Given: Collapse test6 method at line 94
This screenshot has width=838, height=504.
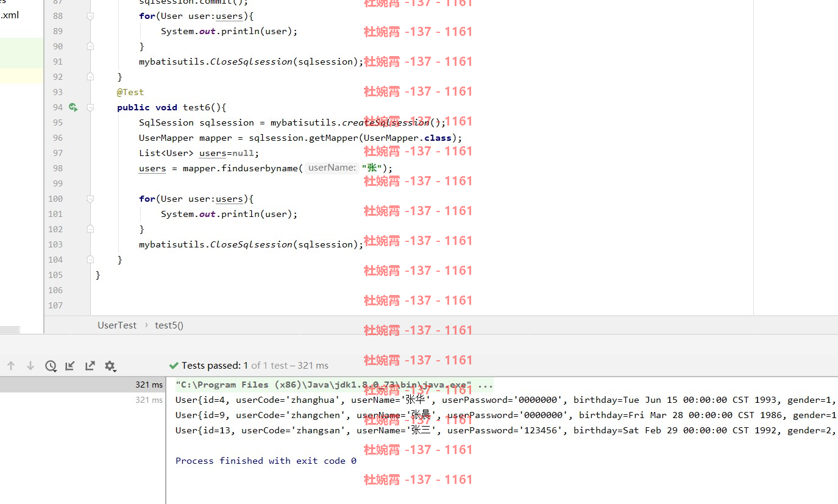Looking at the screenshot, I should [90, 107].
